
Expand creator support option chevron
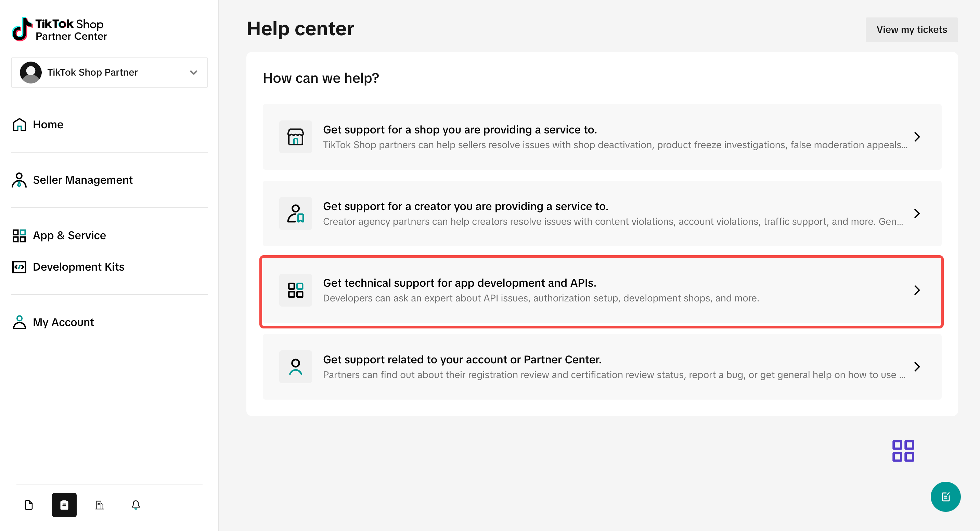coord(917,213)
